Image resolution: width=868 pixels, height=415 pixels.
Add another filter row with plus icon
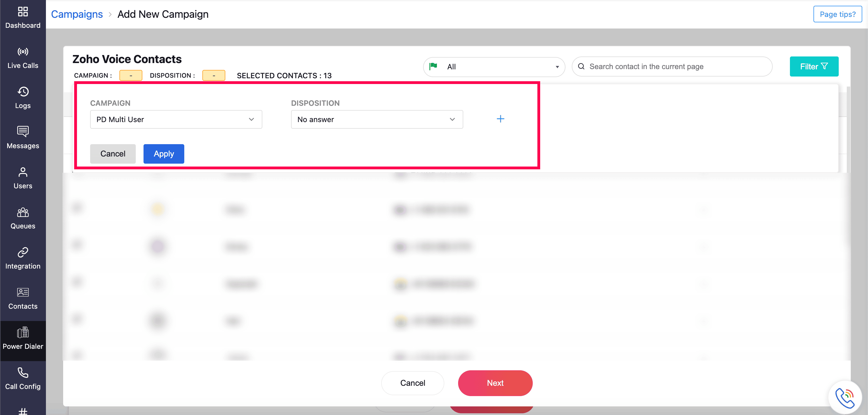coord(500,119)
